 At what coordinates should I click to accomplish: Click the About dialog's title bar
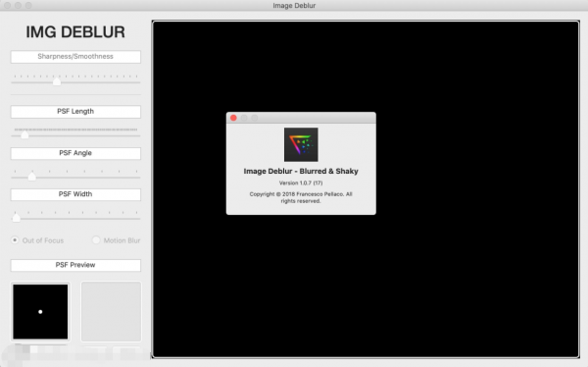pos(301,118)
